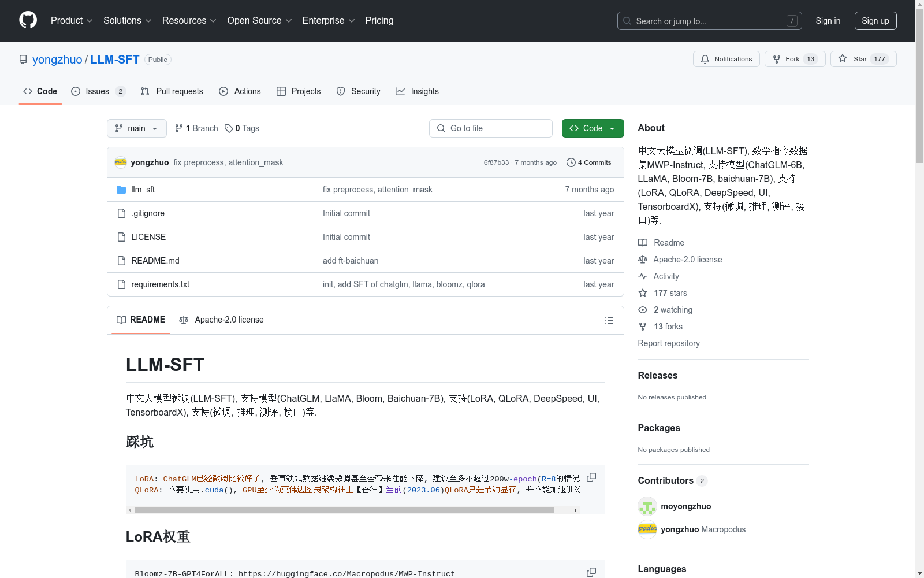This screenshot has width=924, height=578.
Task: Click the search magnifier icon in header
Action: tap(627, 21)
